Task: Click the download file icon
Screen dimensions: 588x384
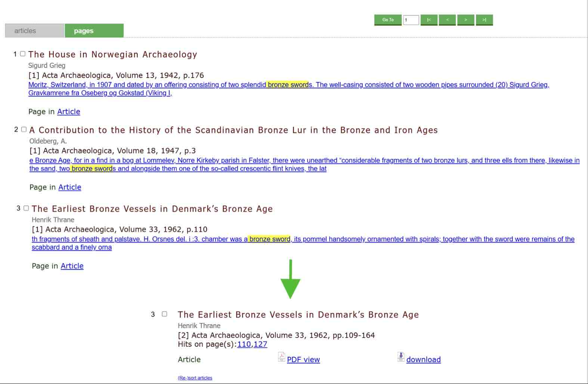Action: pyautogui.click(x=400, y=357)
